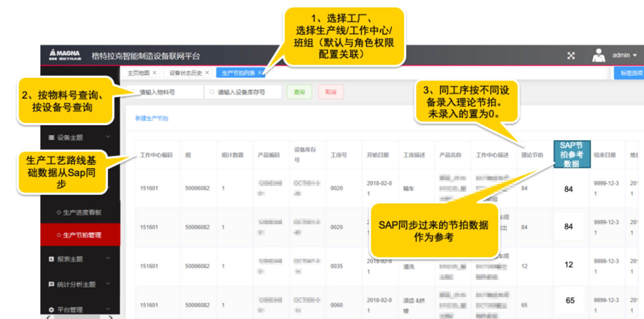
Task: Expand the 设备主题 sidebar menu
Action: click(108, 137)
